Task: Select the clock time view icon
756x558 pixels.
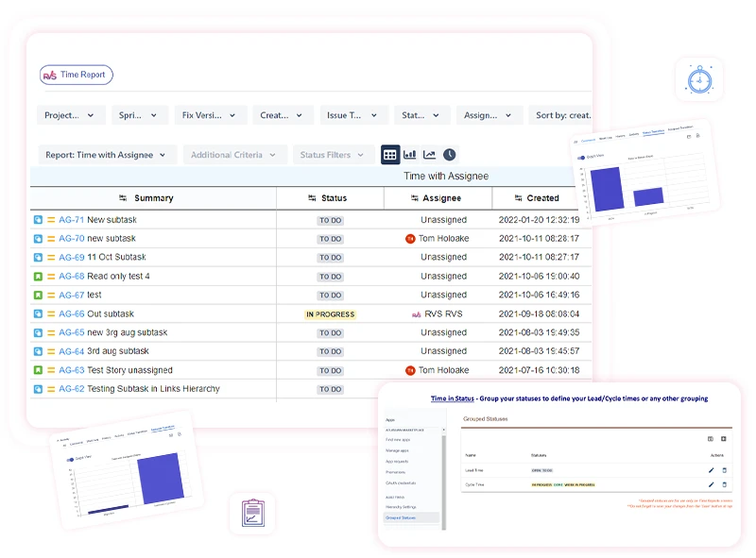Action: click(448, 155)
